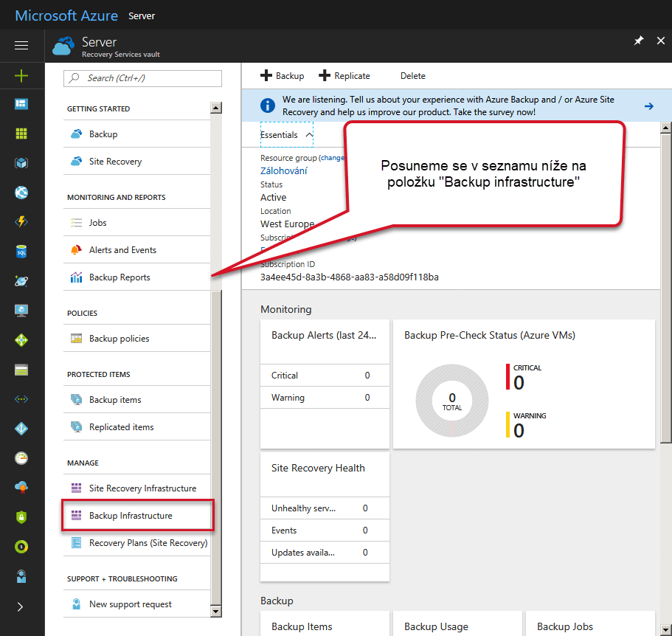Open Help and support person icon

(x=21, y=576)
